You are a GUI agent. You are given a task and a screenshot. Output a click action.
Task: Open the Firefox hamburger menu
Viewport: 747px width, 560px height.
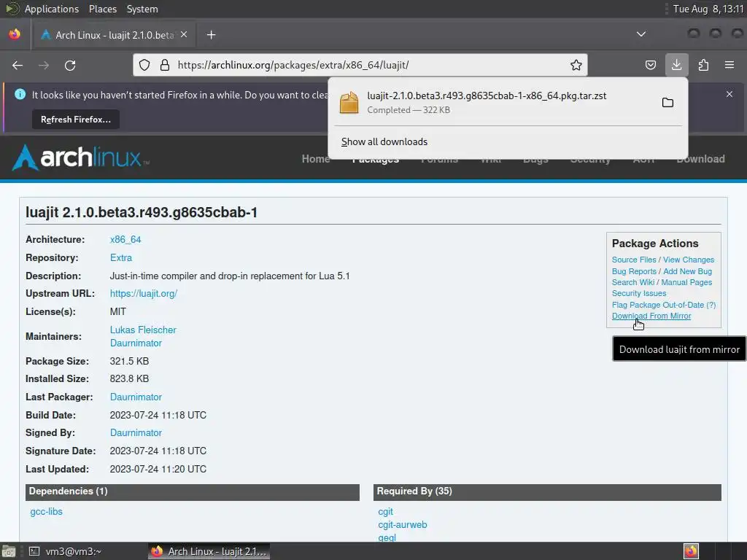tap(729, 65)
